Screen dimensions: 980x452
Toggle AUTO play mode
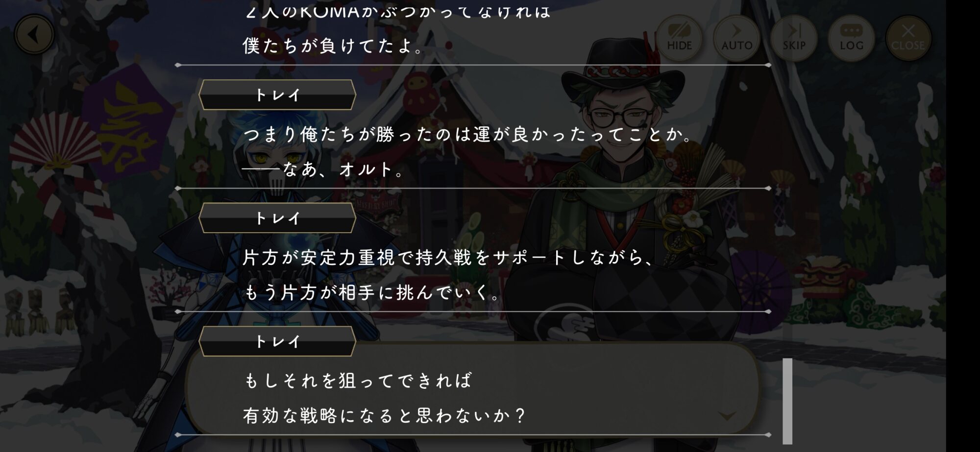(x=736, y=38)
